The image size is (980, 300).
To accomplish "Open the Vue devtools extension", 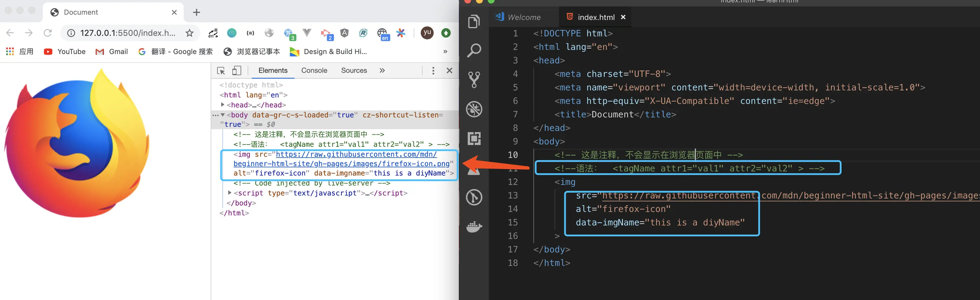I will [x=307, y=33].
